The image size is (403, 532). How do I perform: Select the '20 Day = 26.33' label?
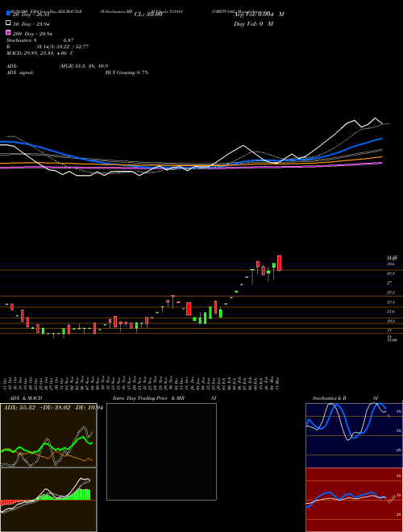[31, 15]
